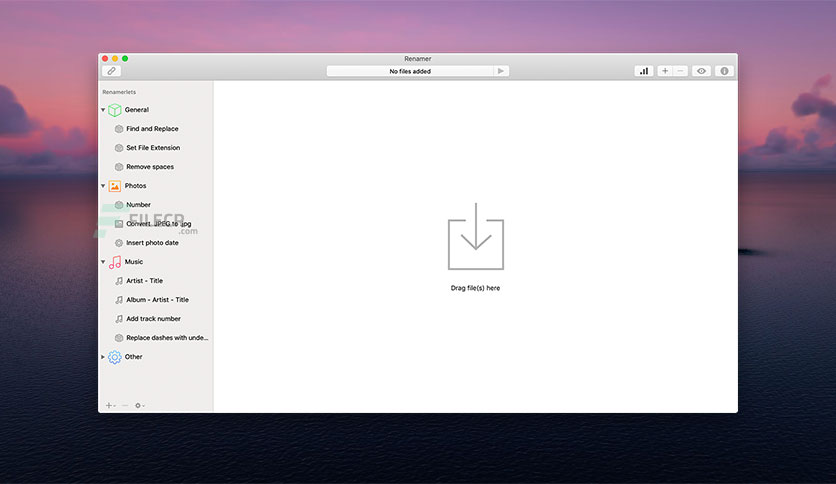Collapse the Music group
The image size is (836, 484).
click(103, 262)
